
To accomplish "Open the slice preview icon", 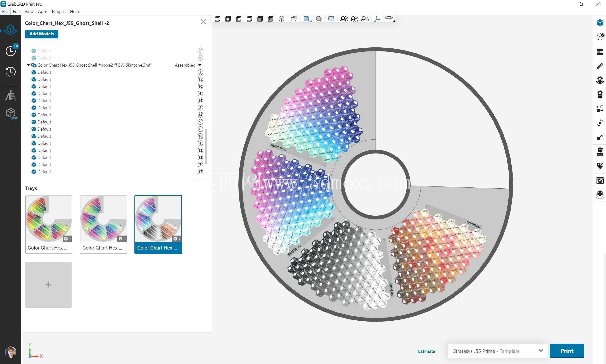I will click(600, 181).
